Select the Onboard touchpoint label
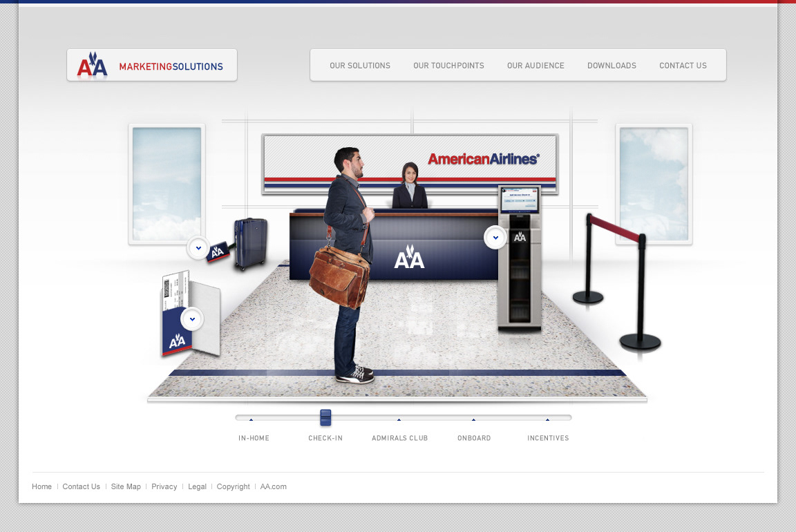The image size is (796, 532). click(474, 438)
